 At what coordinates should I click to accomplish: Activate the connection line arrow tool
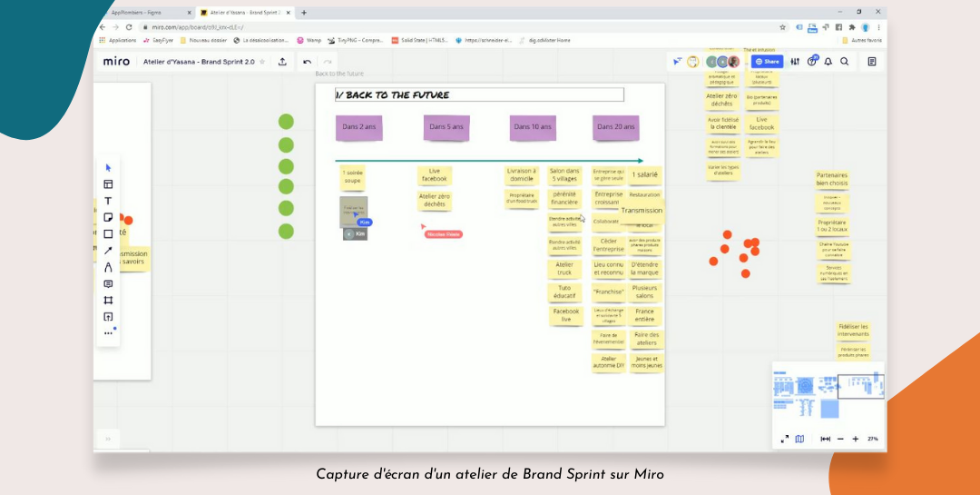tap(108, 251)
